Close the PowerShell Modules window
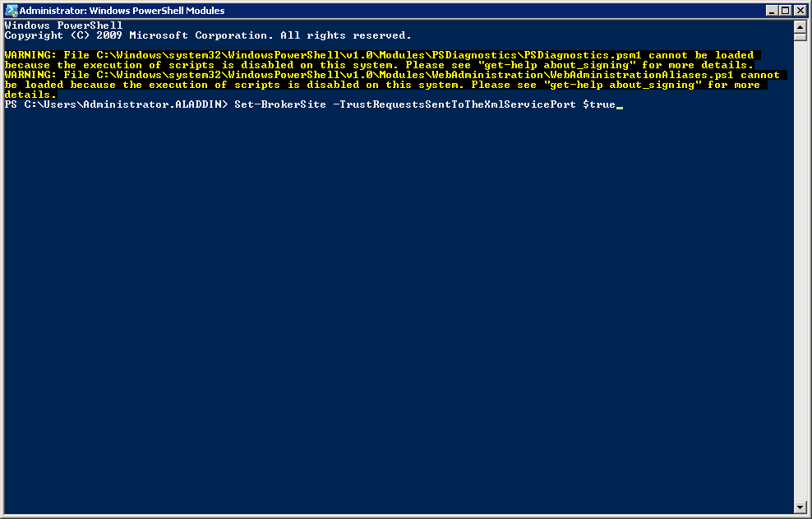This screenshot has width=812, height=519. [x=800, y=11]
